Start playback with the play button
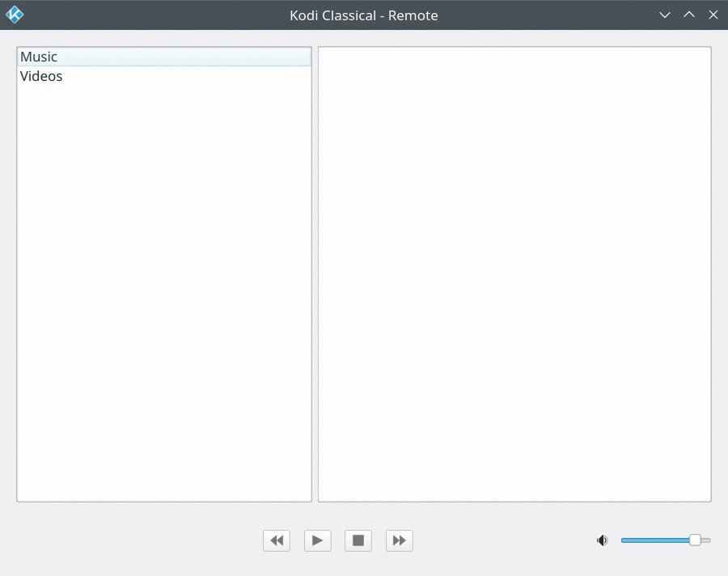Image resolution: width=728 pixels, height=576 pixels. (318, 540)
